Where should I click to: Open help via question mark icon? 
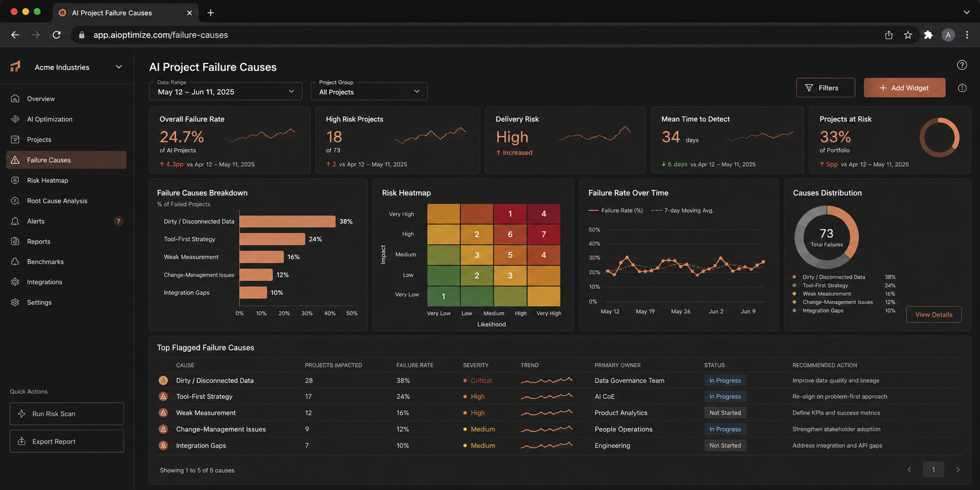point(962,65)
